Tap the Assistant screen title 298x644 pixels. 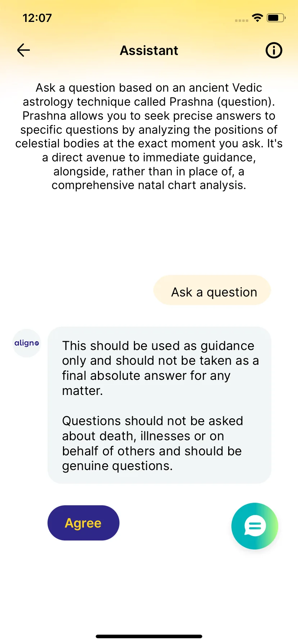[149, 51]
